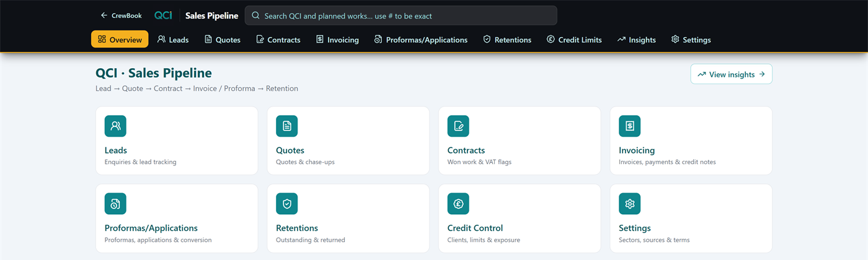This screenshot has width=868, height=260.
Task: Click the trend icon in View insights button
Action: tap(701, 74)
